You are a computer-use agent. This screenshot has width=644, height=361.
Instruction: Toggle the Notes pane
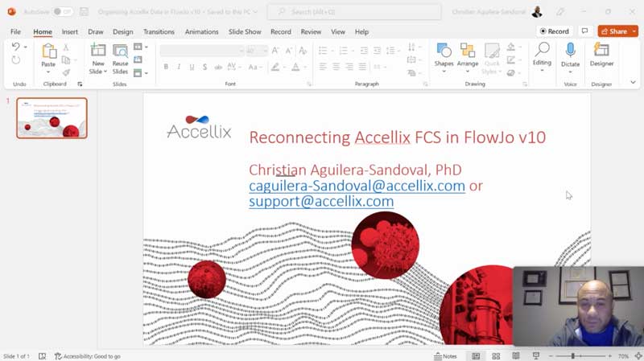point(445,355)
